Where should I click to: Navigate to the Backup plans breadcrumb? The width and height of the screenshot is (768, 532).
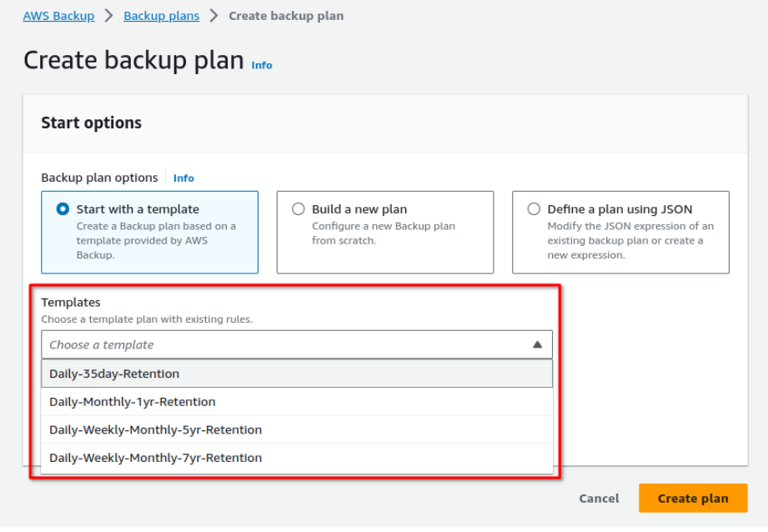pos(162,16)
